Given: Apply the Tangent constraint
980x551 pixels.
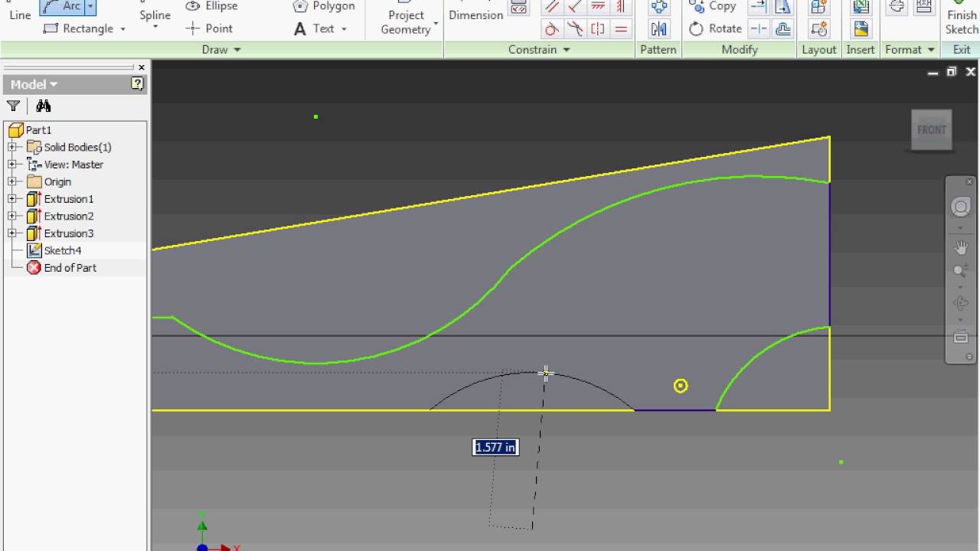Looking at the screenshot, I should 551,30.
